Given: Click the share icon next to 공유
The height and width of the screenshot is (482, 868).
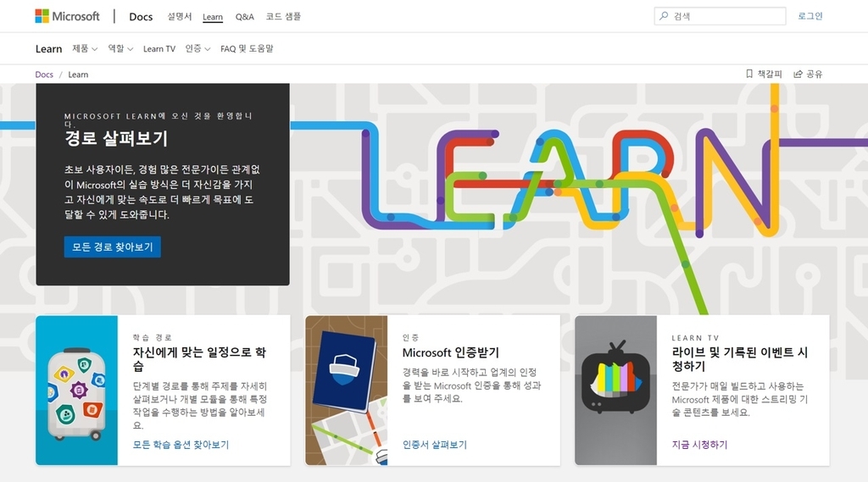Looking at the screenshot, I should (798, 75).
